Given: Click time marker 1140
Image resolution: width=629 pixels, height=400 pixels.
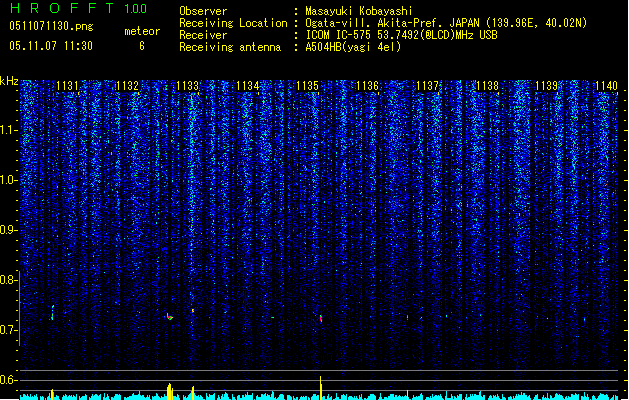Looking at the screenshot, I should pos(607,86).
